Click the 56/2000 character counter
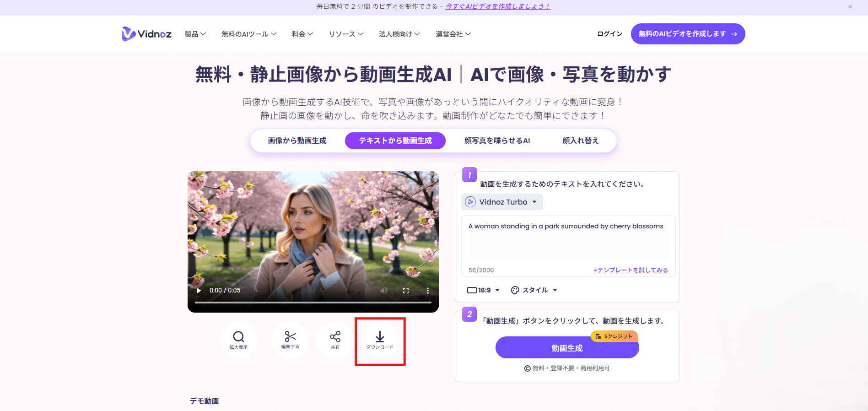The height and width of the screenshot is (411, 868). point(481,270)
